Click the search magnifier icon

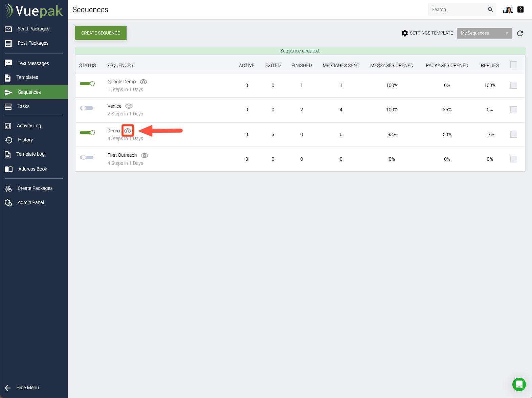coord(490,9)
